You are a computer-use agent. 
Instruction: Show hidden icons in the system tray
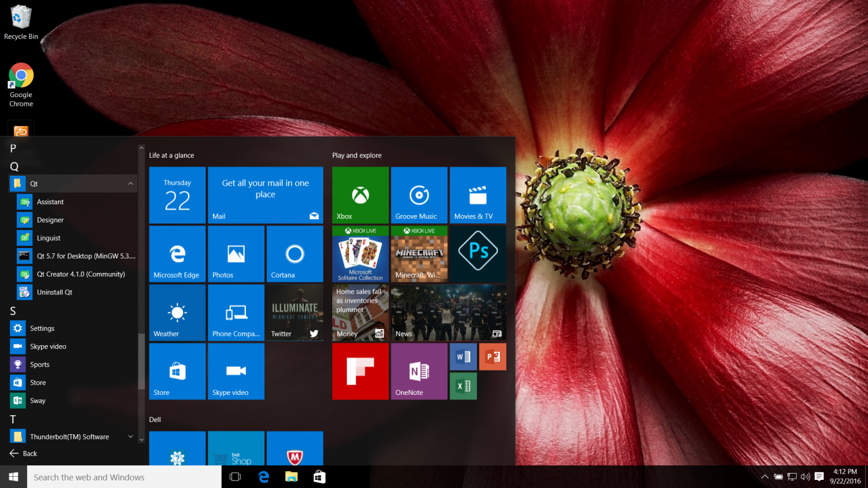[x=764, y=476]
